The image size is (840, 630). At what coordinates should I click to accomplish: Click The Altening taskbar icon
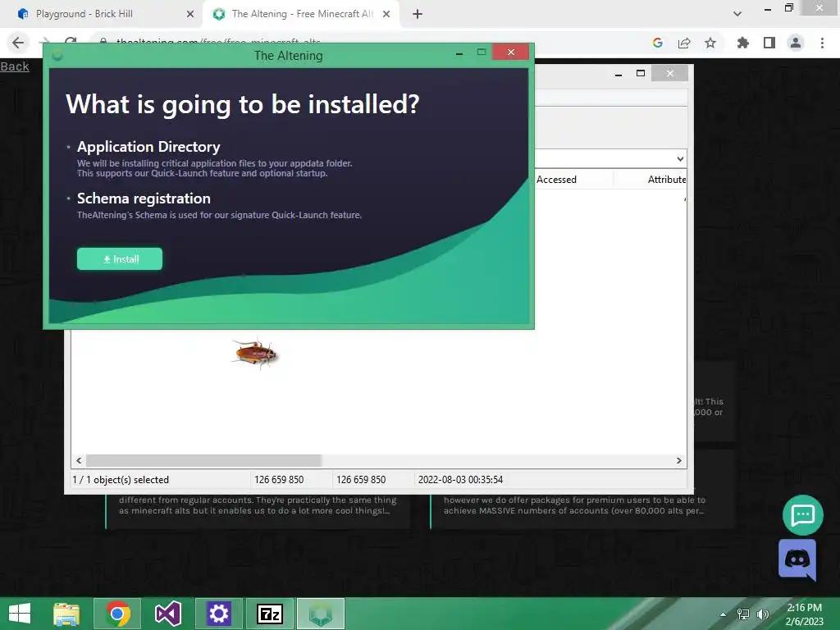point(321,614)
